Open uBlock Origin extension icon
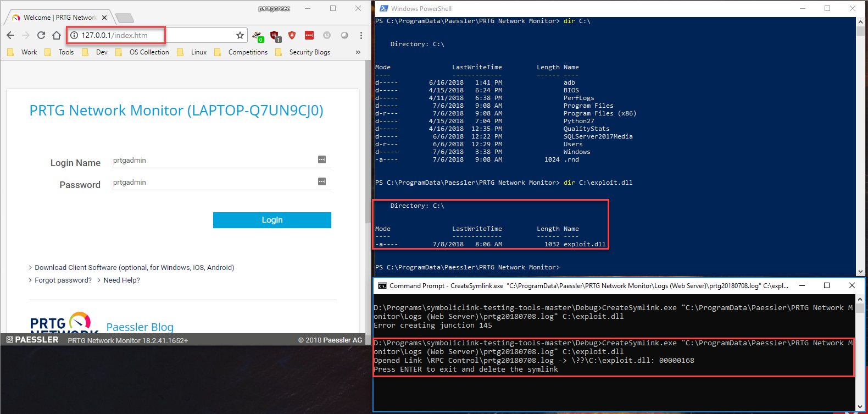 (275, 36)
